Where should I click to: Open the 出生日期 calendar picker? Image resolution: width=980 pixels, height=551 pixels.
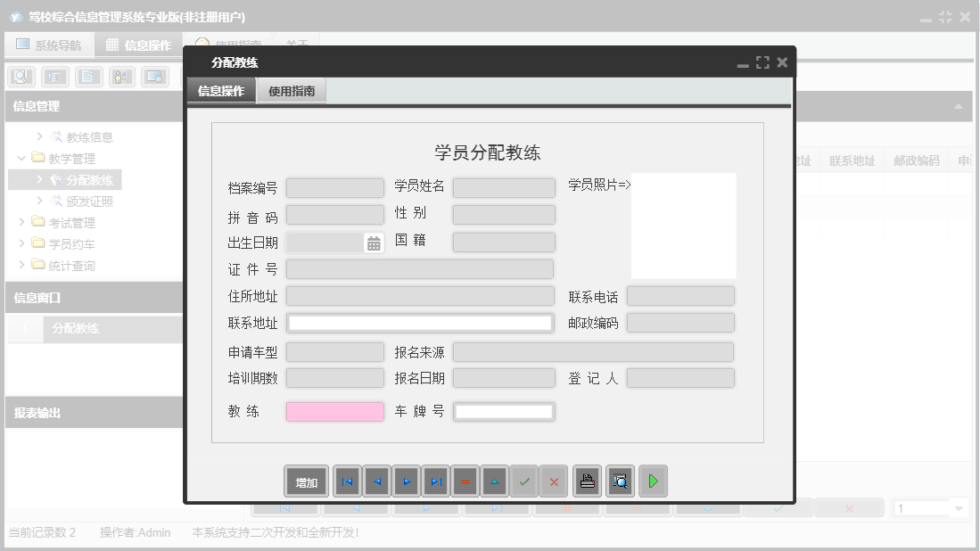[372, 242]
